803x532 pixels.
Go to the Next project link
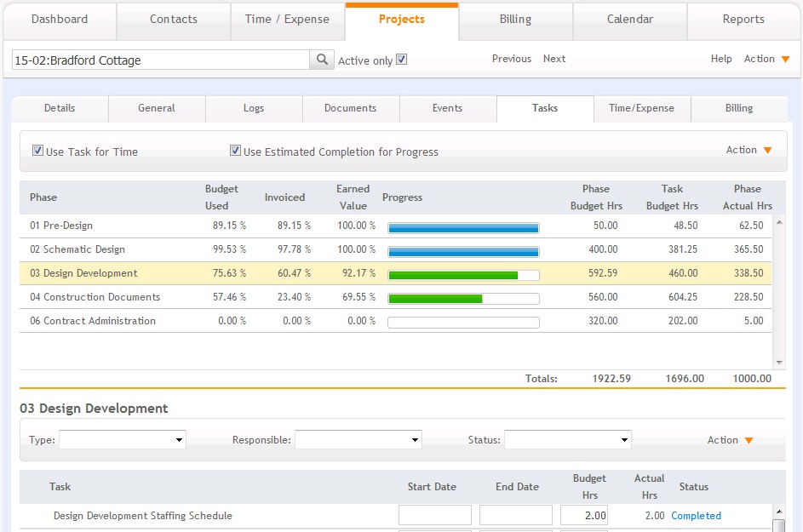tap(554, 59)
